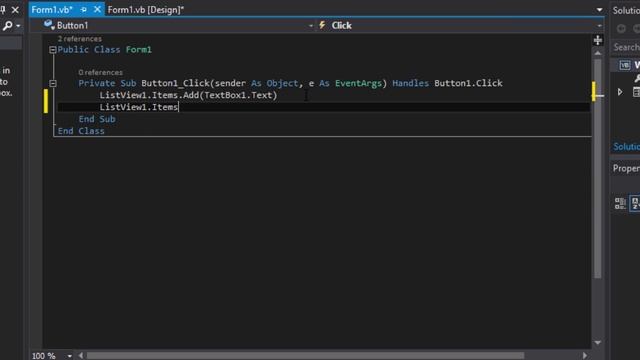Open the 100 % zoom dropdown

(70, 356)
